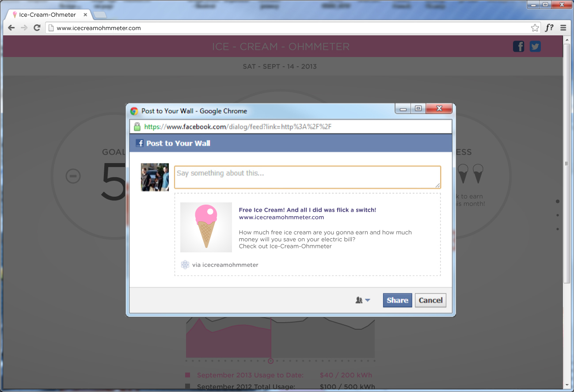Click the 'ICE - CREAM - OHMMETER' page title
The image size is (574, 392).
(x=281, y=46)
